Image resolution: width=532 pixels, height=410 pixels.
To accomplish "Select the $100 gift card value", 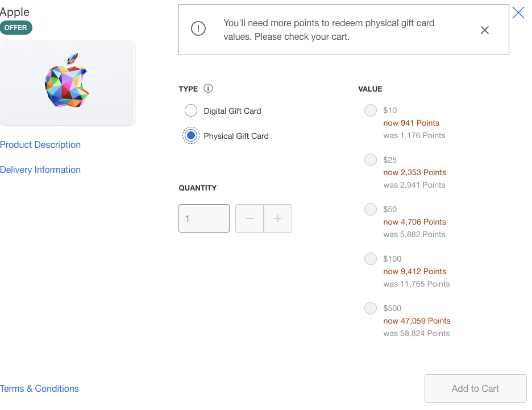I will [x=371, y=259].
